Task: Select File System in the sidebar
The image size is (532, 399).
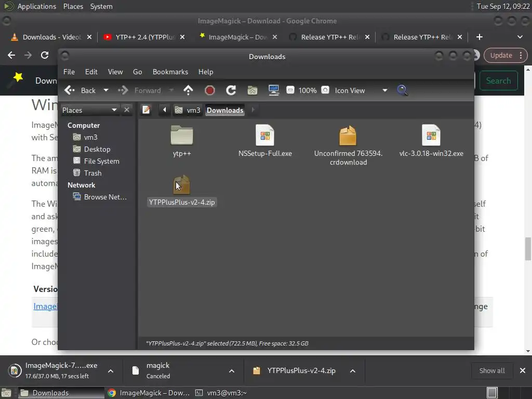Action: pyautogui.click(x=96, y=161)
